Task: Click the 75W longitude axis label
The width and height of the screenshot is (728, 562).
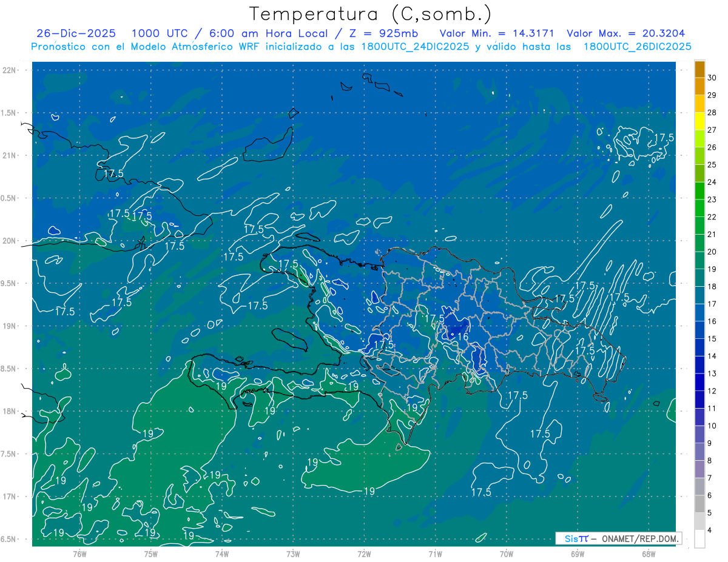Action: [151, 554]
